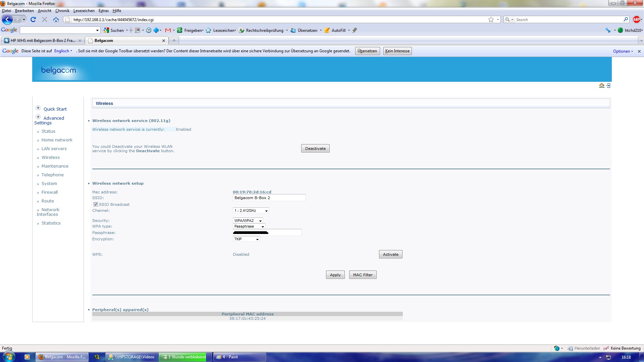Click the belgacom logo
Screen dimensions: 644x362
pyautogui.click(x=58, y=70)
